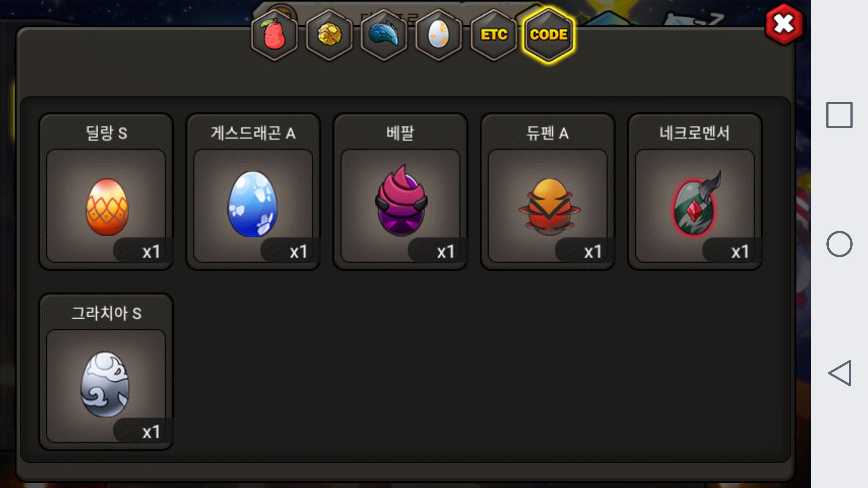Select the CODE tab
Screen dimensions: 868x488
coord(548,35)
